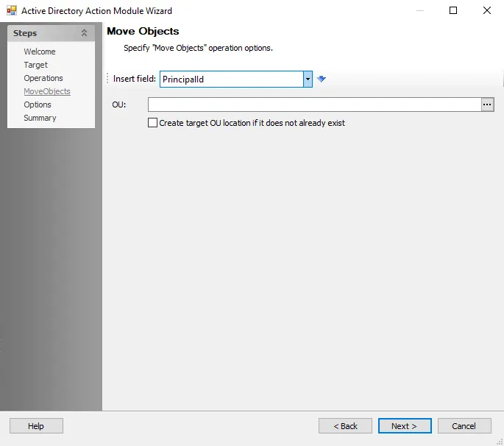
Task: Click the PrincipalId text in combo box
Action: coord(183,79)
